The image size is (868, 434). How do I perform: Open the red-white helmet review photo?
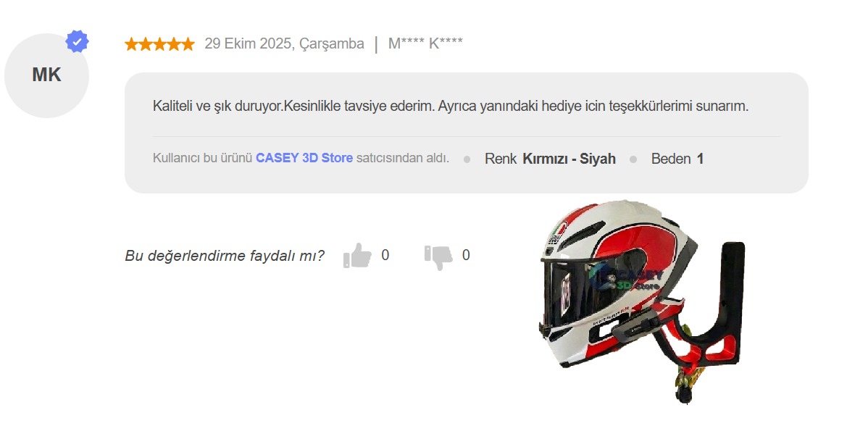pos(609,290)
